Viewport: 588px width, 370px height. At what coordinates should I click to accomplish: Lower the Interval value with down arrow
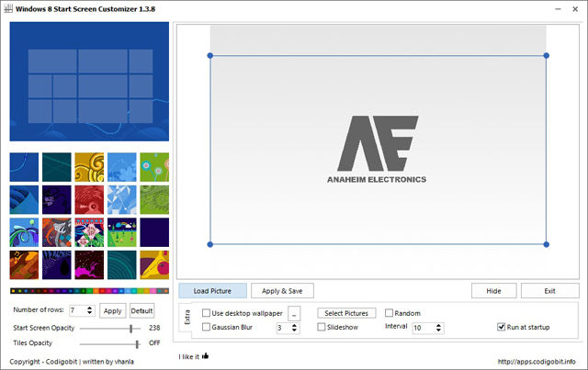pyautogui.click(x=438, y=331)
